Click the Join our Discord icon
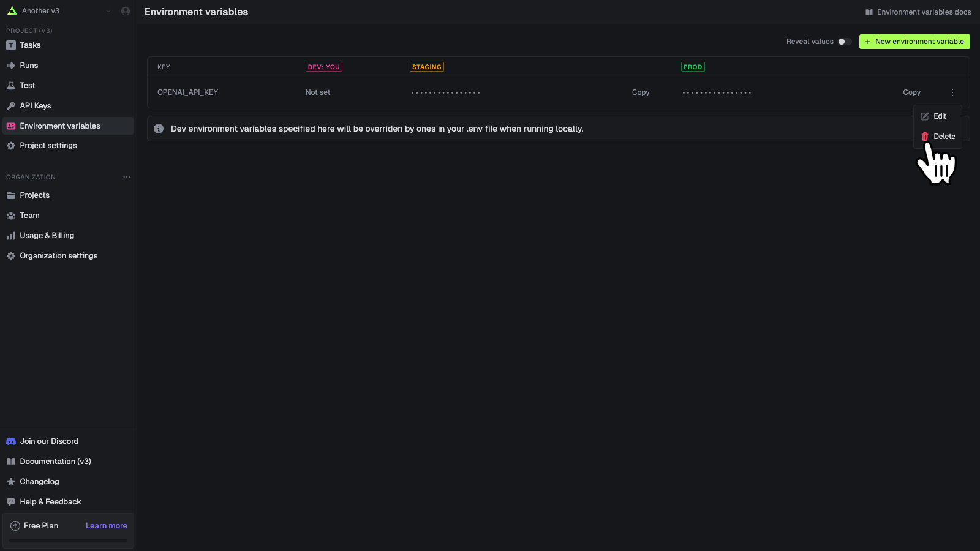 10,441
